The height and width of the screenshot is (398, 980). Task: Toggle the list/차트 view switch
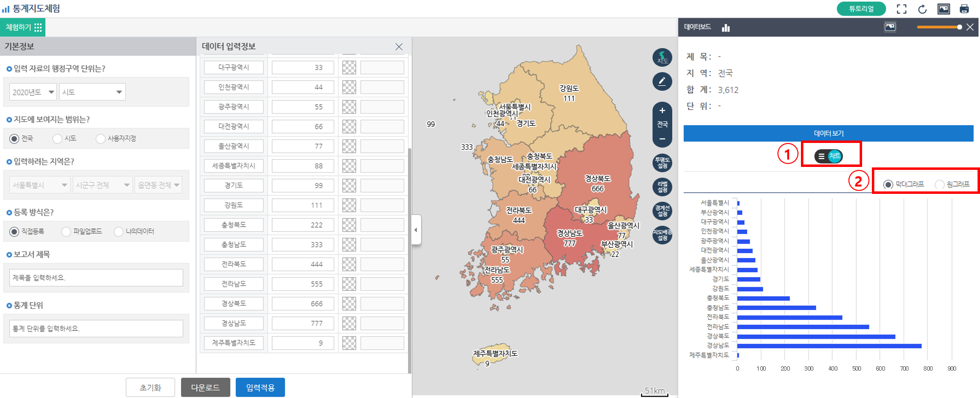(828, 156)
